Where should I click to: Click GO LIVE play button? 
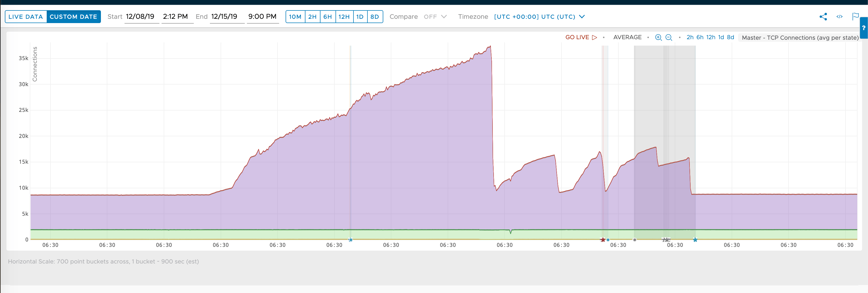coord(581,37)
